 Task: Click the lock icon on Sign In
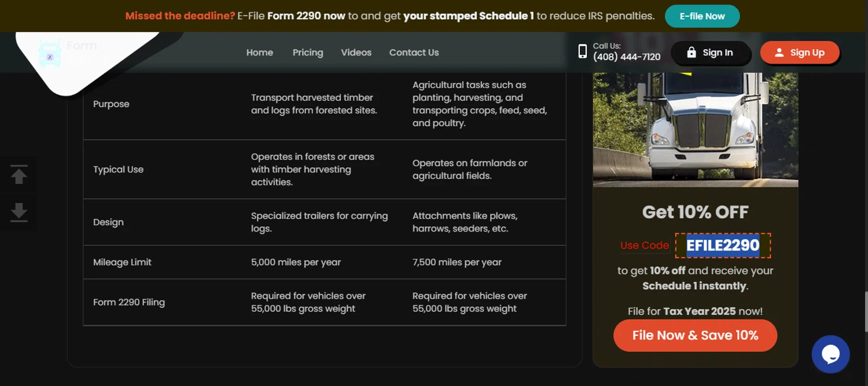coord(691,53)
